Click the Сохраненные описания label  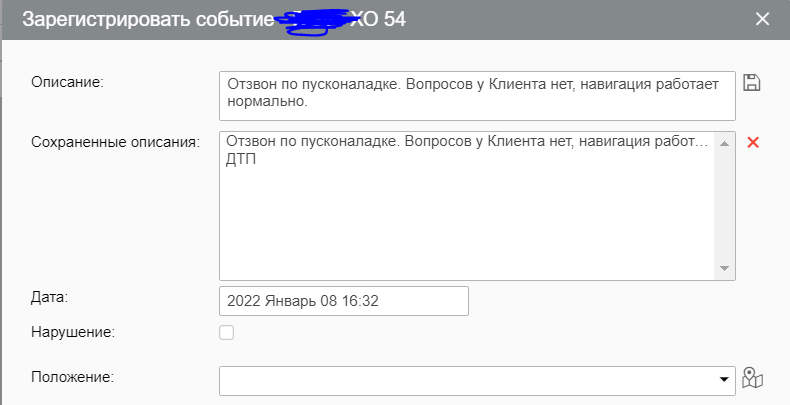point(115,141)
